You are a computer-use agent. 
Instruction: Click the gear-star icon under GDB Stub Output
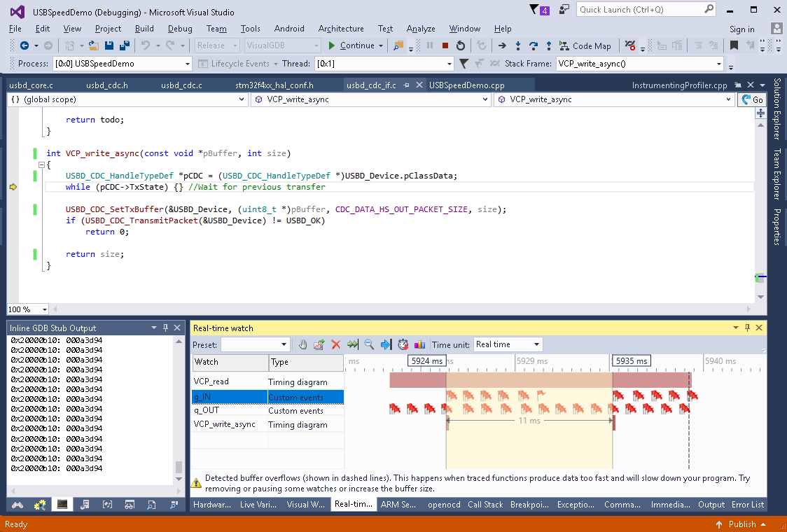[40, 505]
